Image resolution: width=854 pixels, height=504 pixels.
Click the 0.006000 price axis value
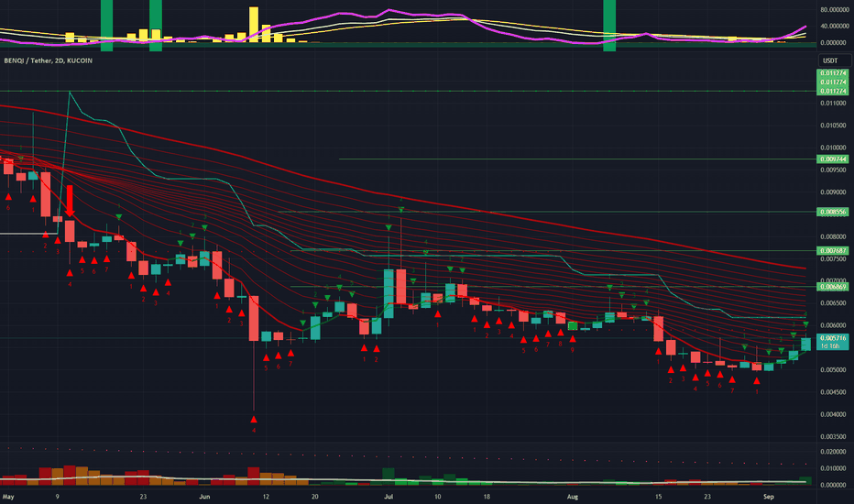(x=833, y=326)
